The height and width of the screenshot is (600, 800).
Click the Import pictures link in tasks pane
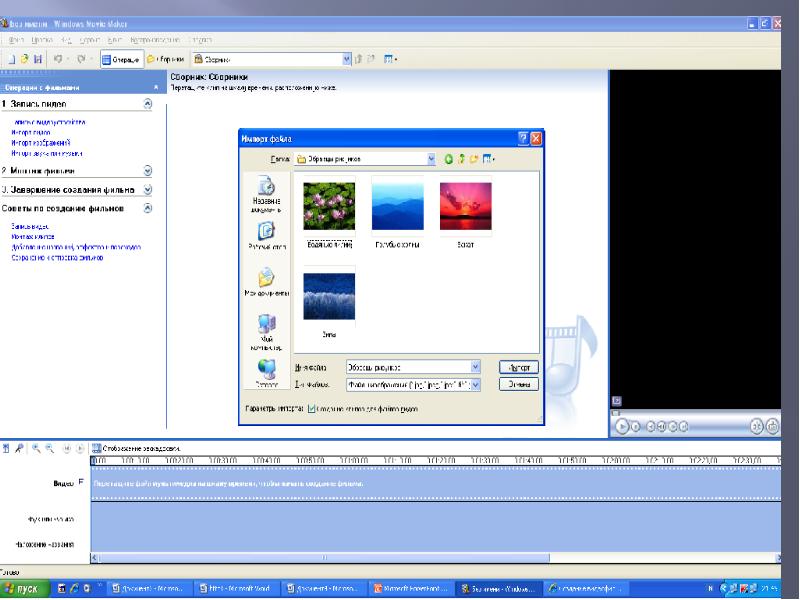pyautogui.click(x=40, y=143)
